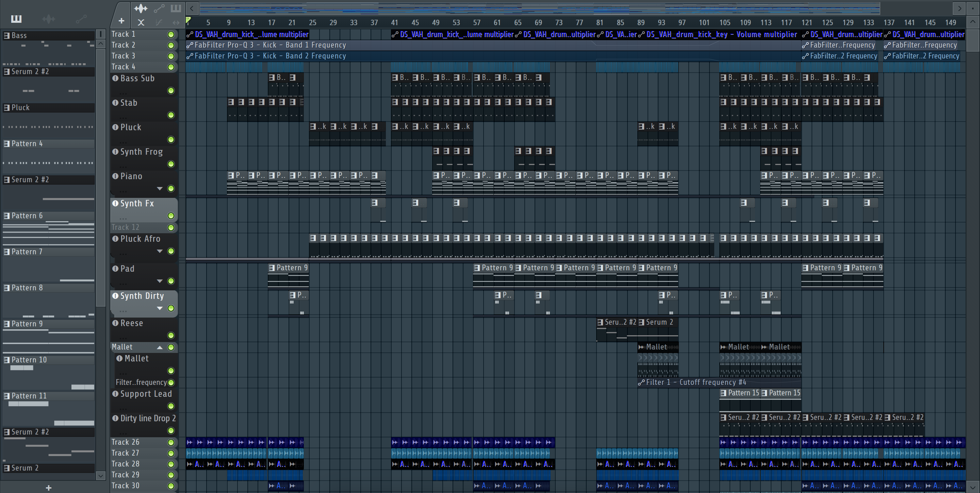The image size is (980, 493).
Task: Select 'Pattern 11' in the picker list
Action: (x=49, y=396)
